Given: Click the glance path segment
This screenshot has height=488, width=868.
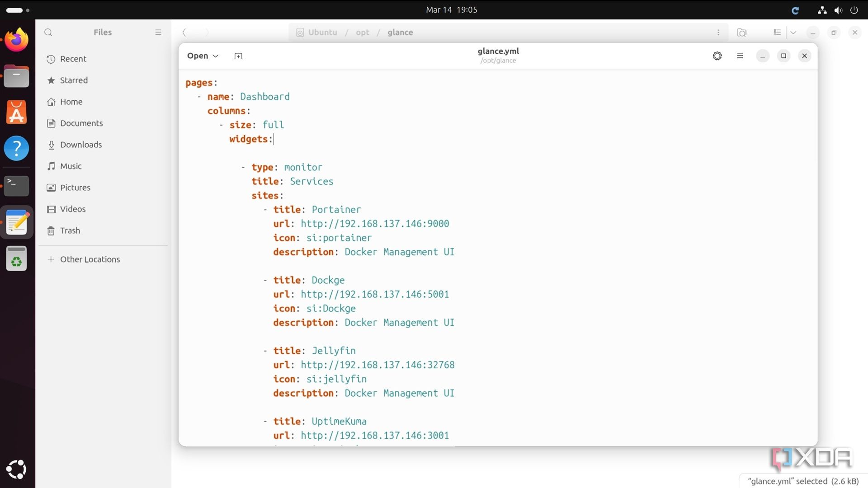Looking at the screenshot, I should click(x=400, y=33).
